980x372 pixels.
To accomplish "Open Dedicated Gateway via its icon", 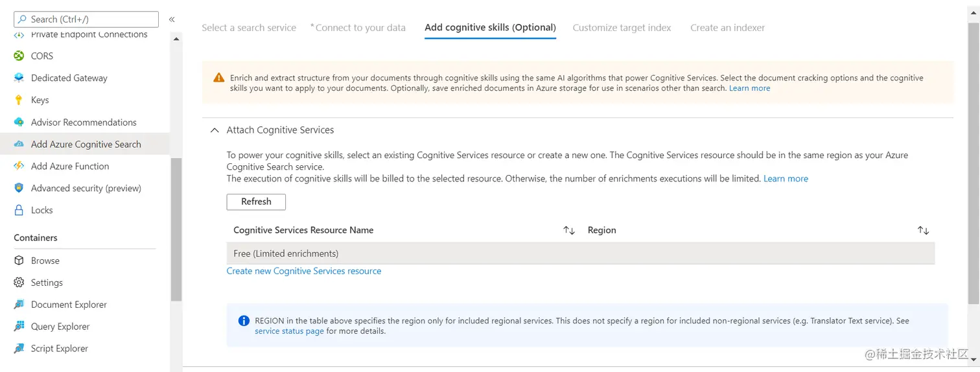I will (x=19, y=78).
